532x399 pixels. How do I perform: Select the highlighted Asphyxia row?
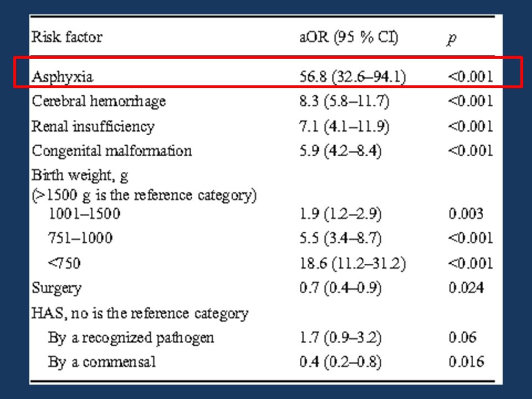(268, 73)
